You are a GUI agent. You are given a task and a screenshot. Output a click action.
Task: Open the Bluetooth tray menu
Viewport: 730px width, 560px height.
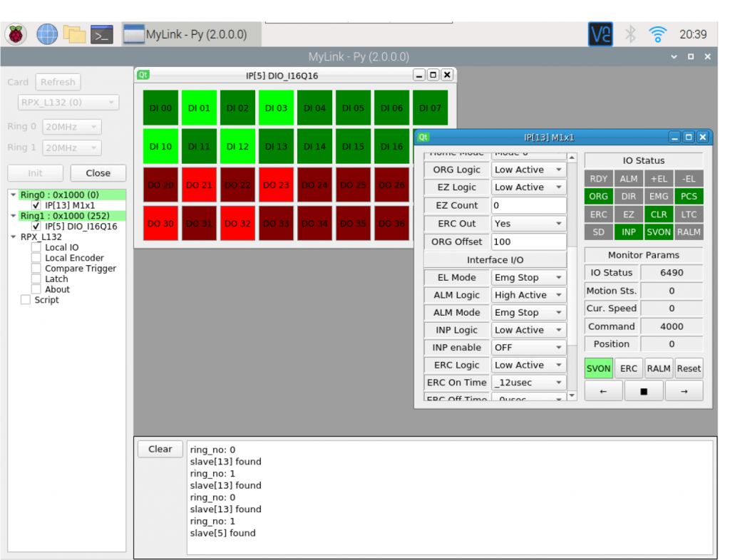point(630,34)
